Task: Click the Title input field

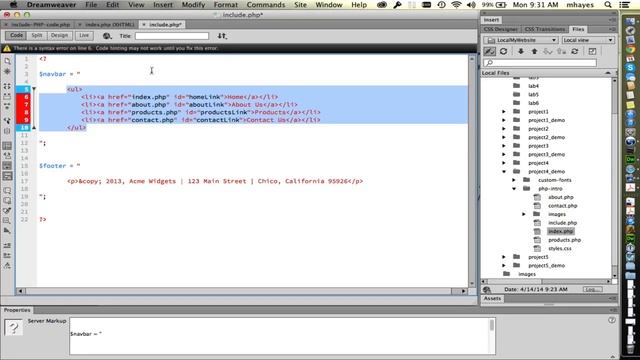Action: (x=172, y=36)
